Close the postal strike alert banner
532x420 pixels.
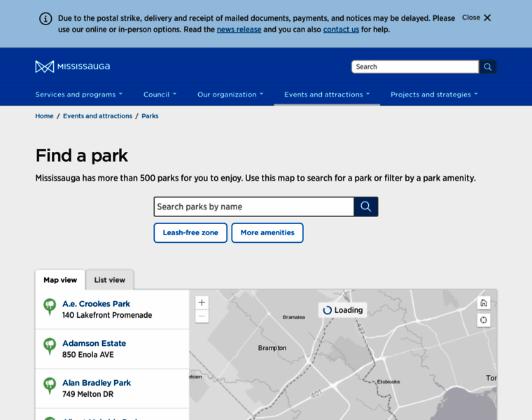coord(477,17)
